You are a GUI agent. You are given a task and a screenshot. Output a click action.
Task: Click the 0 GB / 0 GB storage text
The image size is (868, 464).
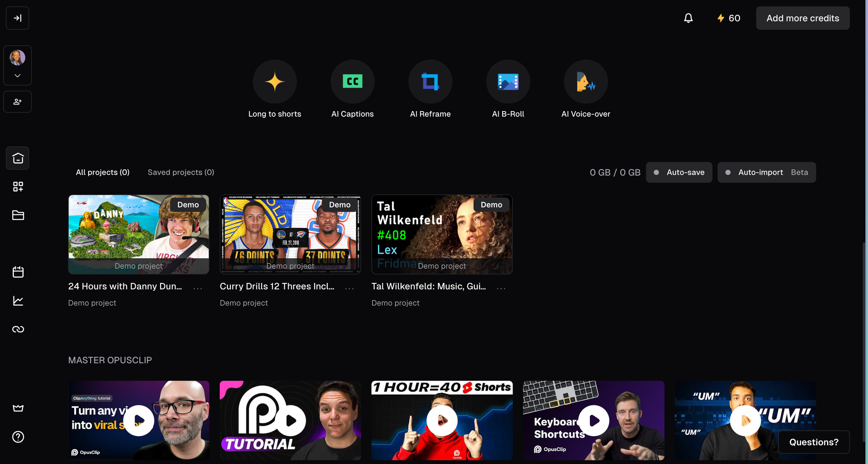[615, 172]
